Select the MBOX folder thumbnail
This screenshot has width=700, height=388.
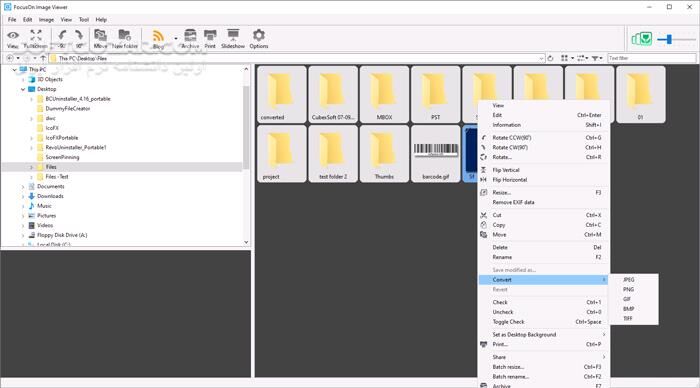(384, 94)
